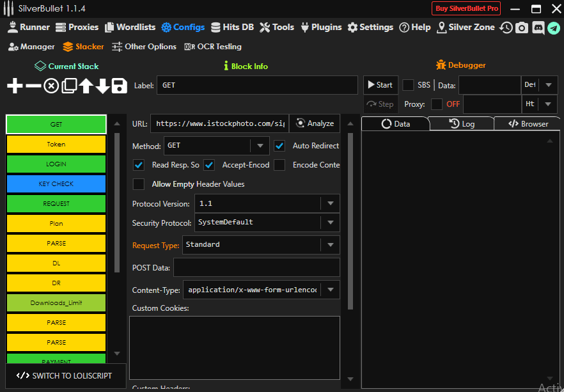Move the selected block up with arrow icon
This screenshot has height=392, width=564.
(86, 86)
